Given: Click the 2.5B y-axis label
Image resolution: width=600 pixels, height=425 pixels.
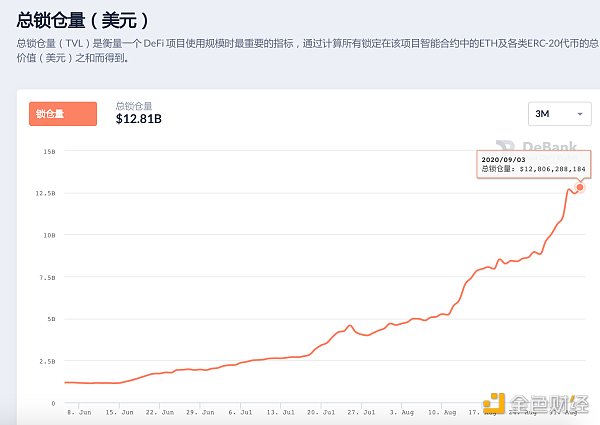Looking at the screenshot, I should click(48, 361).
